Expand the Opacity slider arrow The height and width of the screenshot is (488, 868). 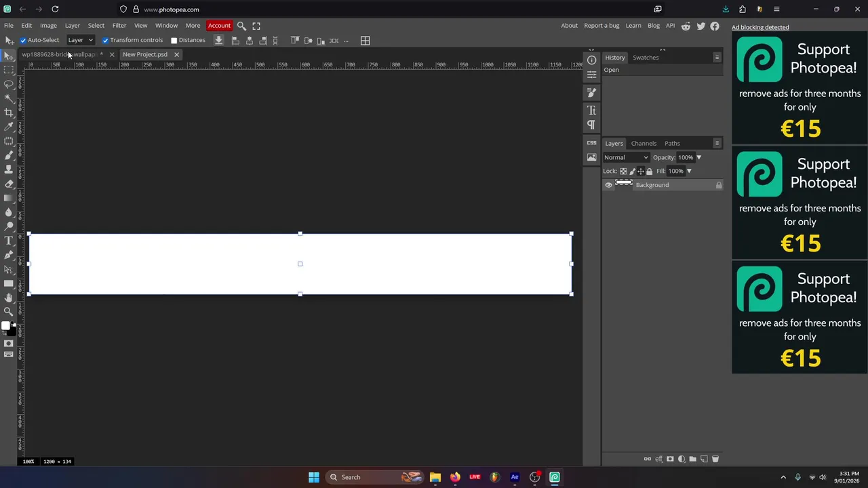[x=698, y=157]
